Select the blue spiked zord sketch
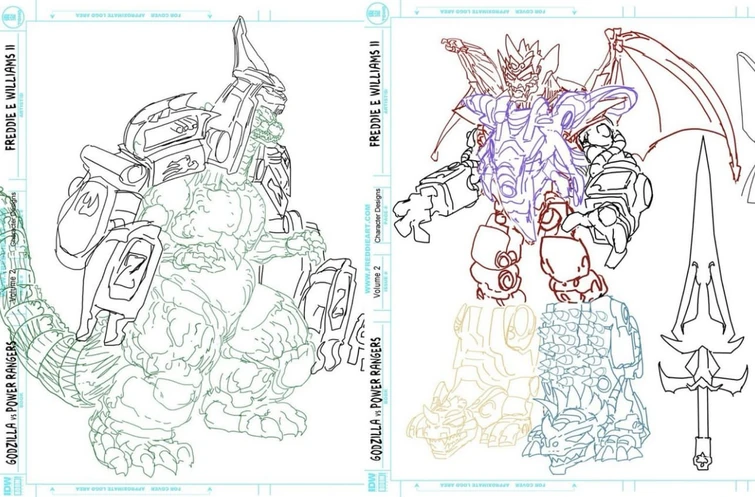This screenshot has height=497, width=755. tap(587, 383)
